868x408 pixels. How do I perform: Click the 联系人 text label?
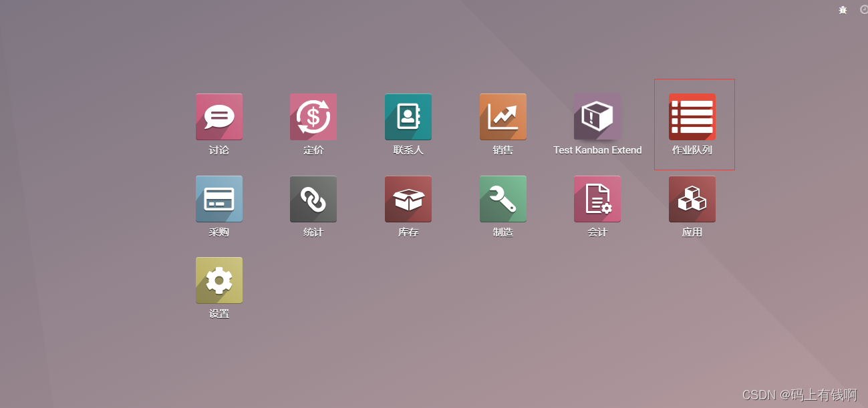(x=408, y=150)
